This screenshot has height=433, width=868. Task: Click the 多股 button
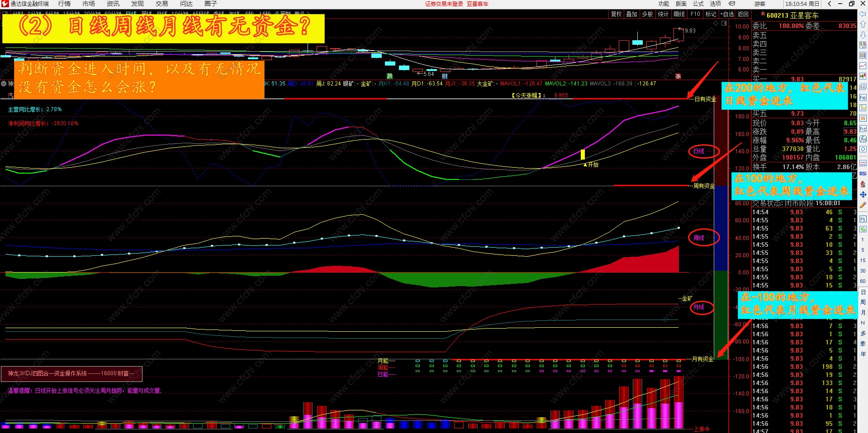[647, 14]
